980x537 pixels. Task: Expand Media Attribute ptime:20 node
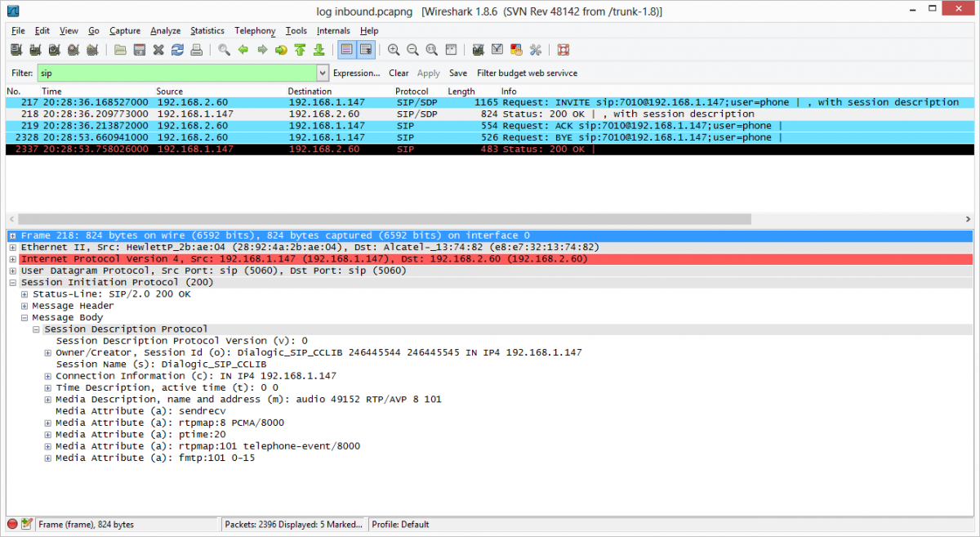click(x=48, y=435)
